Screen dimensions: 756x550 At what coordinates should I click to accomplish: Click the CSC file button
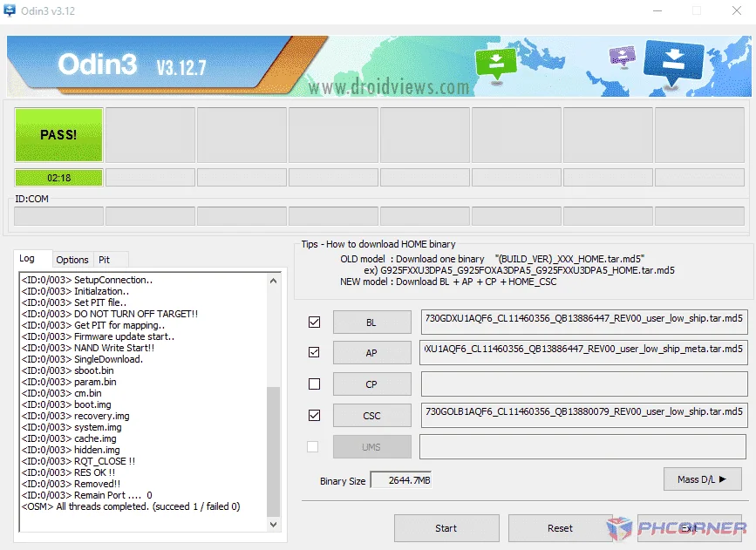[371, 416]
